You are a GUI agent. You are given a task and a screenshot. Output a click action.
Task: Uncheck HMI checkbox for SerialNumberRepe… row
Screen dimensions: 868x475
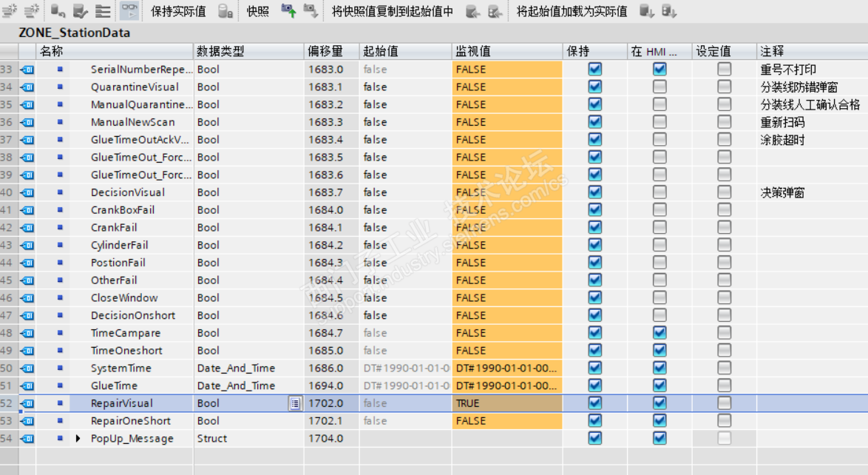tap(660, 70)
